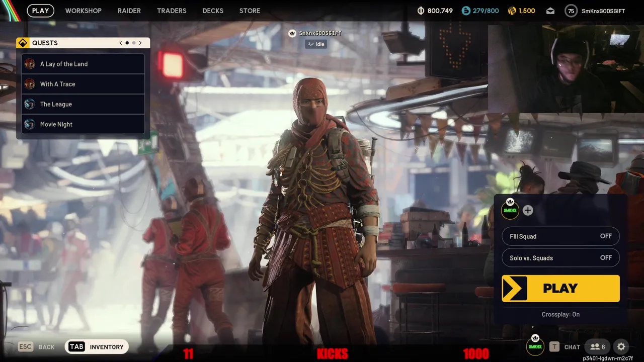Click the Crossplay: On setting
Screen dimensions: 644x362
pos(560,314)
